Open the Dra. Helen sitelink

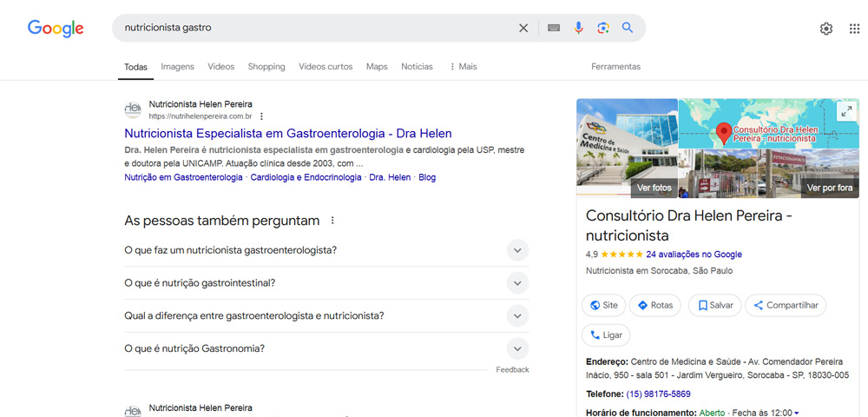390,178
